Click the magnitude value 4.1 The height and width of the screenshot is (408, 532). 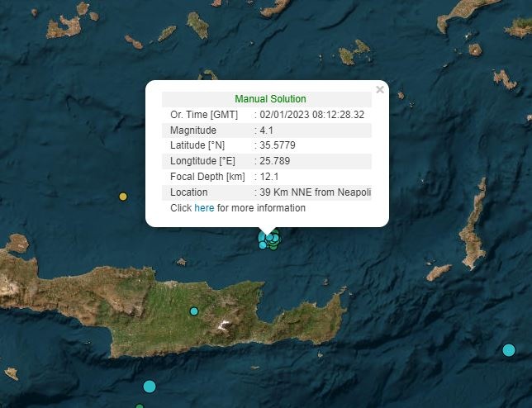268,130
